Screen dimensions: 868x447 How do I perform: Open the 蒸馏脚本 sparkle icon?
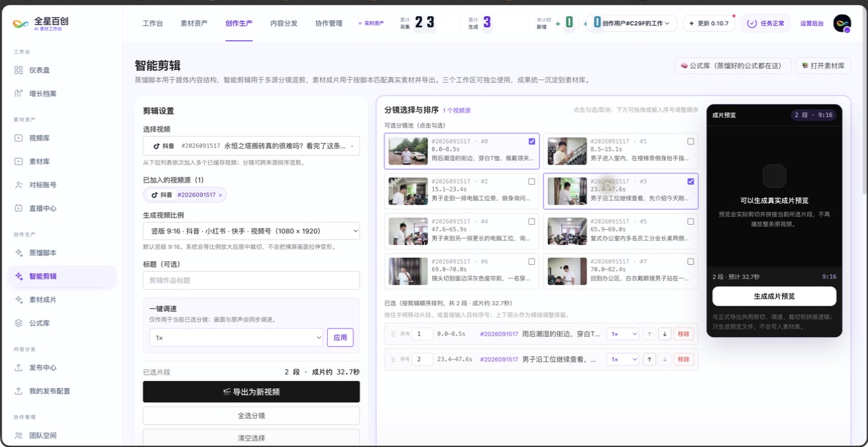point(18,253)
